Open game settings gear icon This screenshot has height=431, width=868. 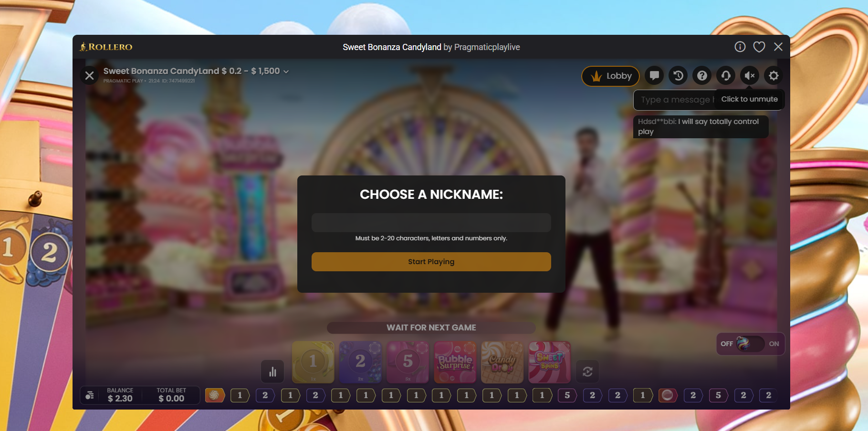tap(774, 75)
